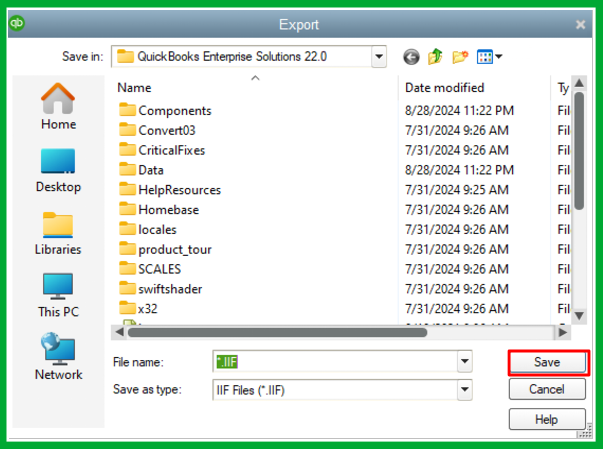Click the Help button
603x449 pixels.
click(547, 419)
